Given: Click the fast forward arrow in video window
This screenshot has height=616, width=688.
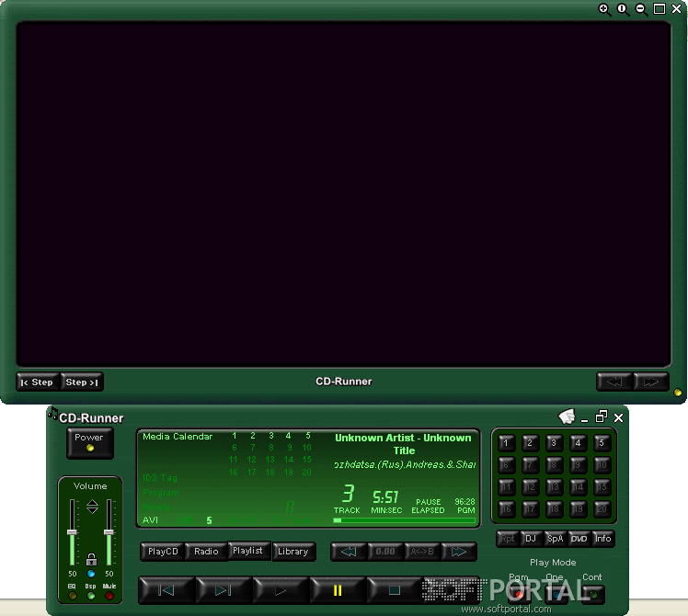Looking at the screenshot, I should pos(651,382).
